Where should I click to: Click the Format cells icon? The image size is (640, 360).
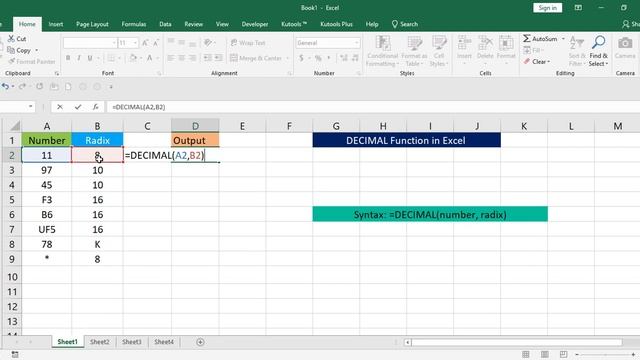(x=506, y=43)
